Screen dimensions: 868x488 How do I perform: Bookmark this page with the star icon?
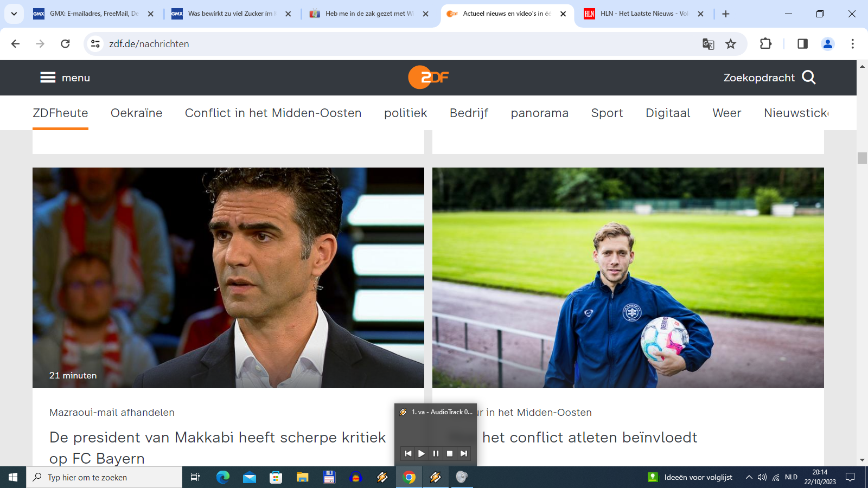point(731,44)
